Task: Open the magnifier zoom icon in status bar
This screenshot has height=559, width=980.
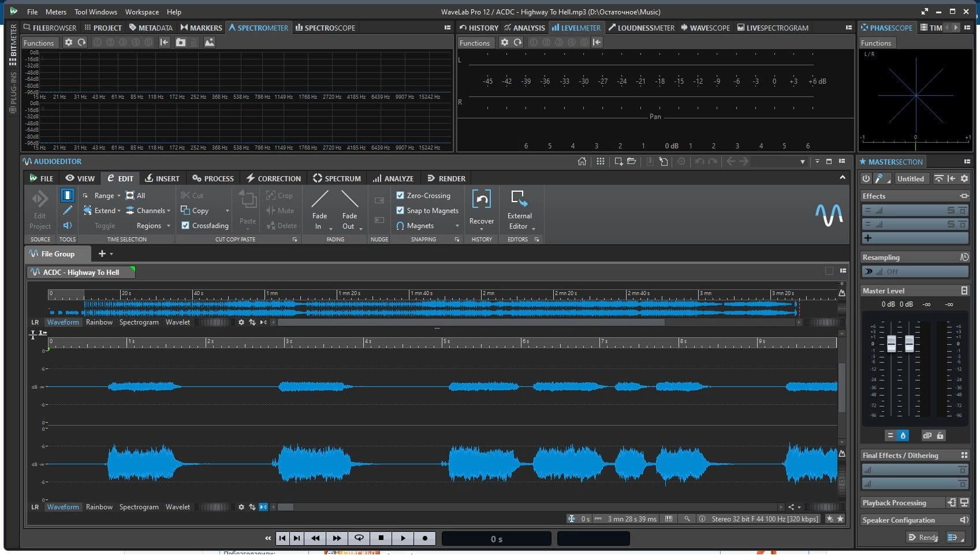Action: point(687,519)
